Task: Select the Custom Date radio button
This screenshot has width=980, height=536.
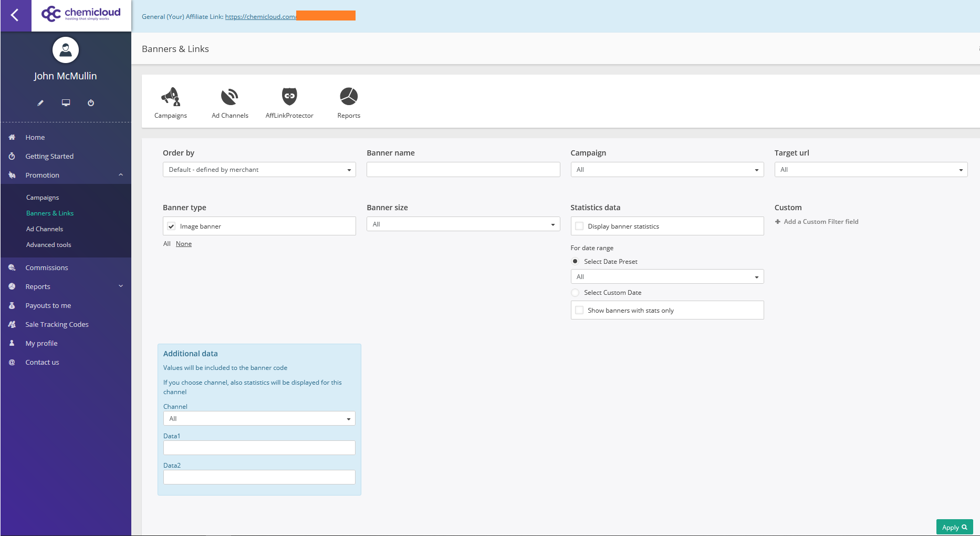Action: point(575,293)
